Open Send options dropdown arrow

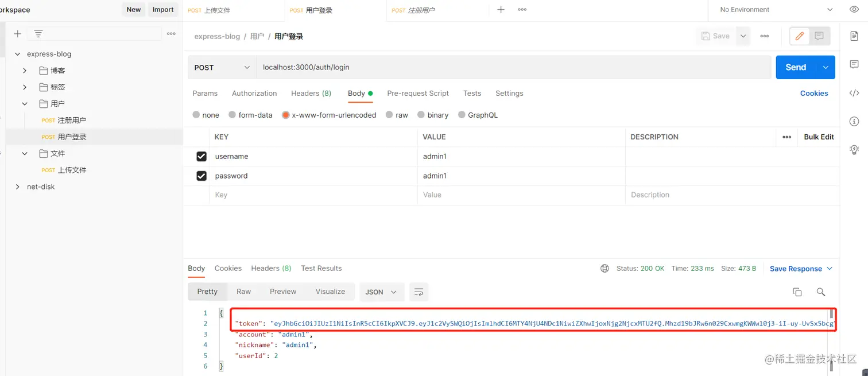click(826, 67)
